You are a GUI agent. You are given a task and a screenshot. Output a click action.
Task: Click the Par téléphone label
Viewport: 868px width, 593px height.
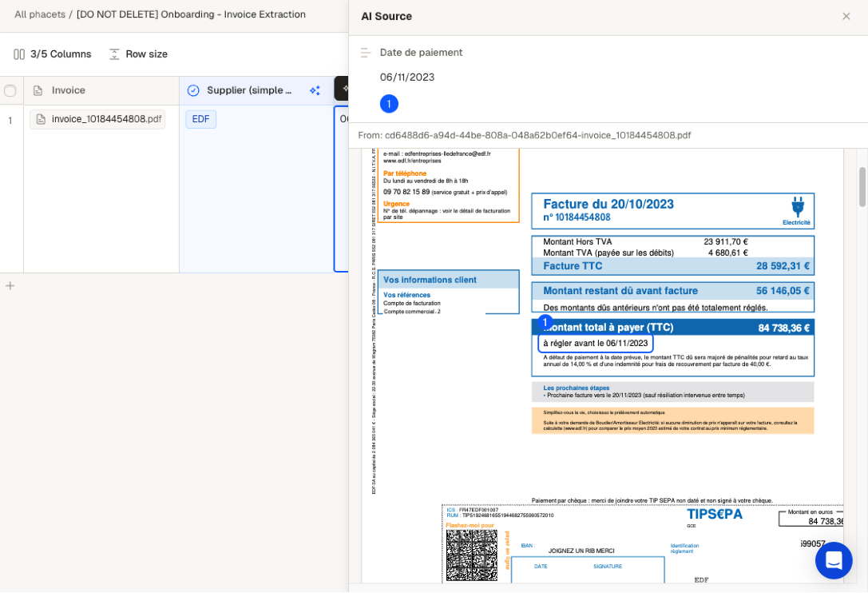(x=405, y=173)
